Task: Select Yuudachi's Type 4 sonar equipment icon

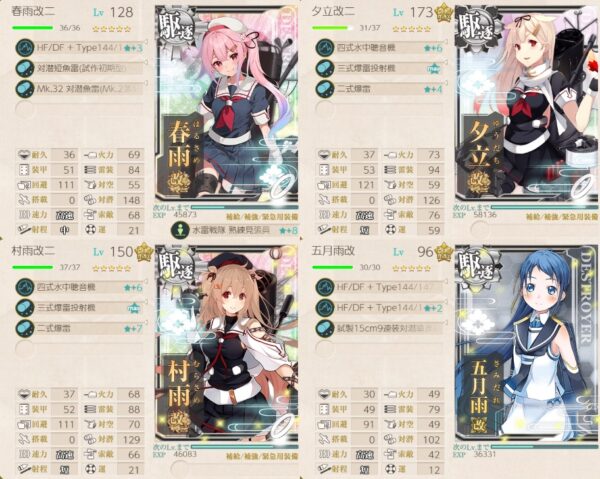Action: pos(325,48)
